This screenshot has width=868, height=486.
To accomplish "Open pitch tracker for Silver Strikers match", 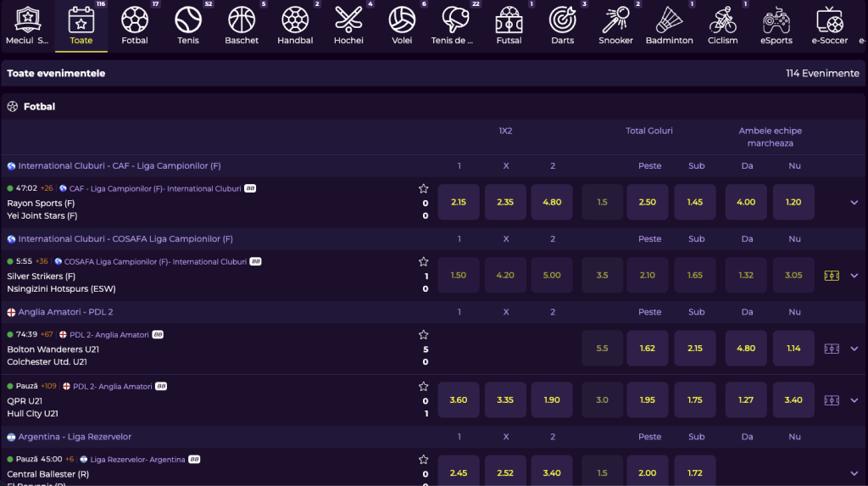I will 832,276.
